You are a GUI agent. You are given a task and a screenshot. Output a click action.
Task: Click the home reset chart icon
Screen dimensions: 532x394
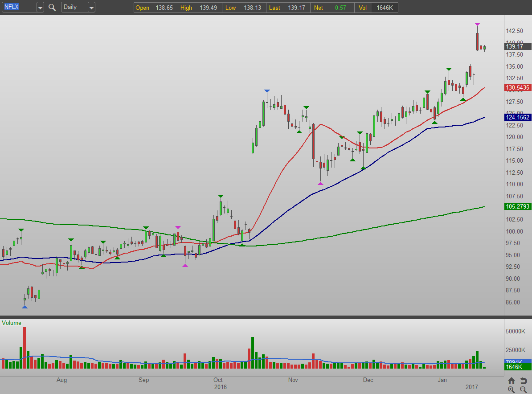(x=512, y=381)
